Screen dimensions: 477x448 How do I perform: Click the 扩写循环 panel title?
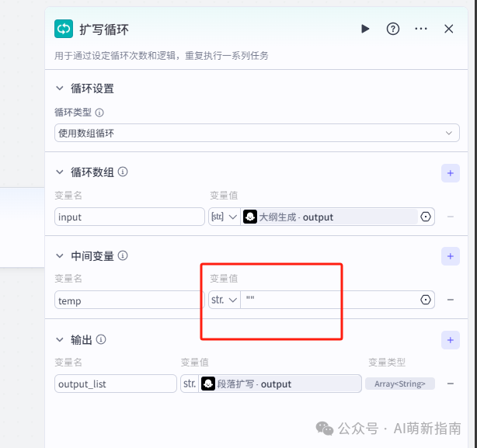(x=104, y=30)
